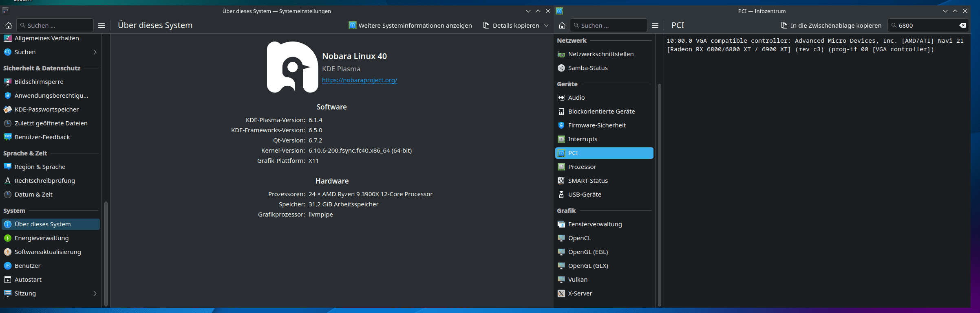Open the X-Server info page
Viewport: 980px width, 313px height.
(x=580, y=293)
